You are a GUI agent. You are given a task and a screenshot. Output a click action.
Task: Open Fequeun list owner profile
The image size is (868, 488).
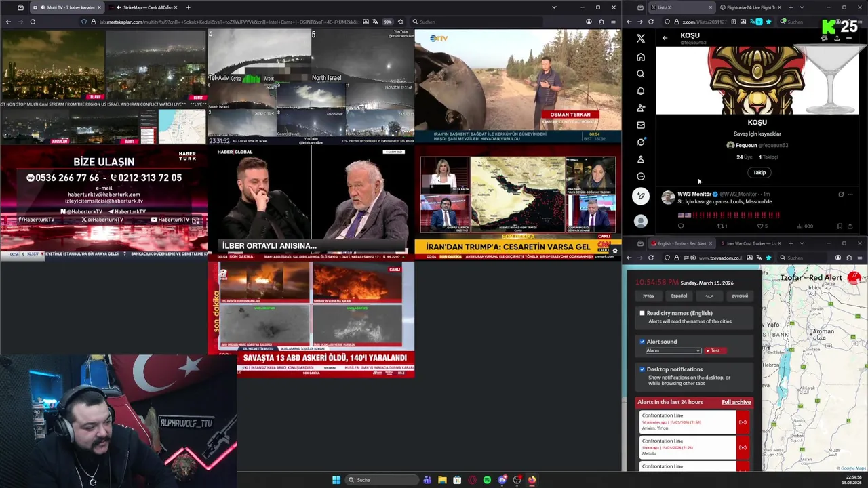pos(757,145)
